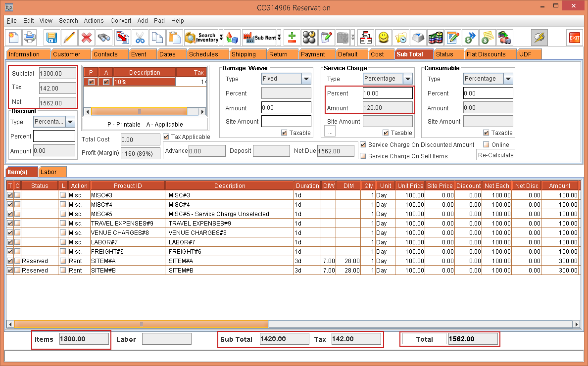Open Search Inventory from the toolbar
The width and height of the screenshot is (588, 366).
tap(201, 38)
